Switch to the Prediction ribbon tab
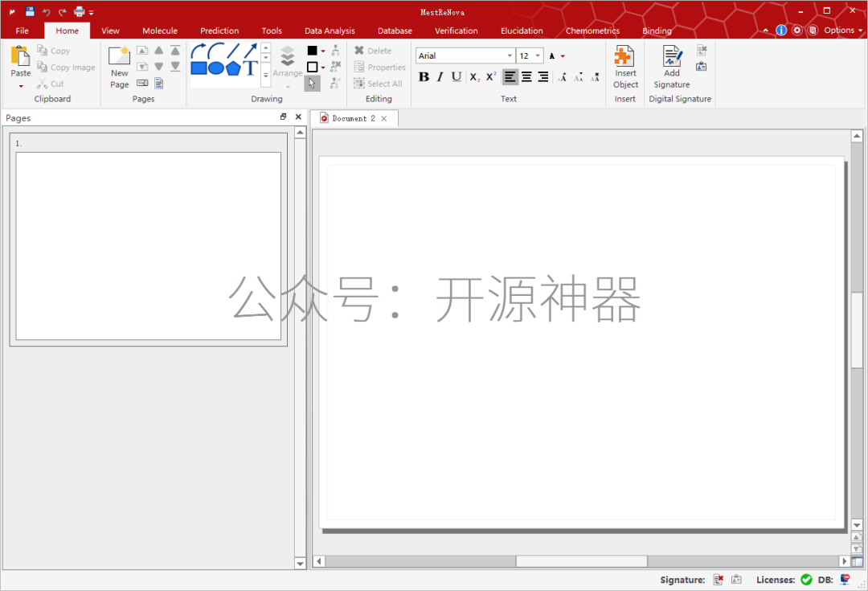The image size is (868, 591). [219, 31]
